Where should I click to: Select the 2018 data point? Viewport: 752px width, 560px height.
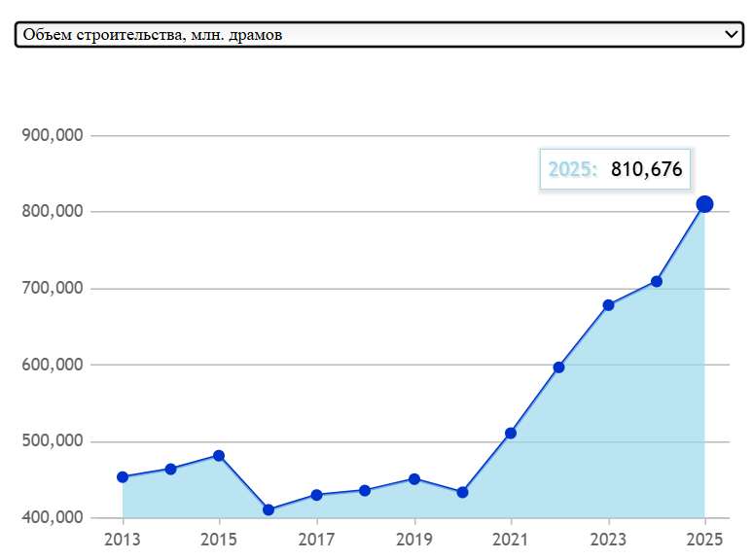click(365, 491)
